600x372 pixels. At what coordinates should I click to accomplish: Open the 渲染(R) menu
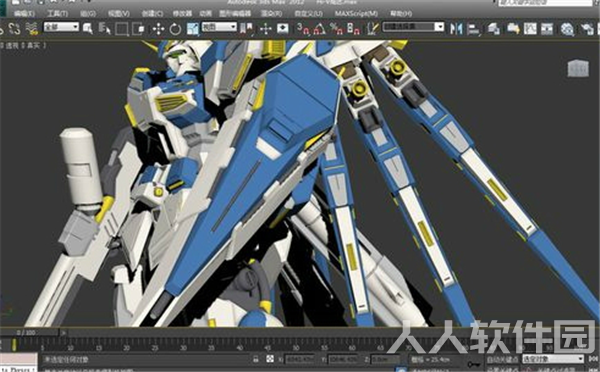(x=271, y=13)
